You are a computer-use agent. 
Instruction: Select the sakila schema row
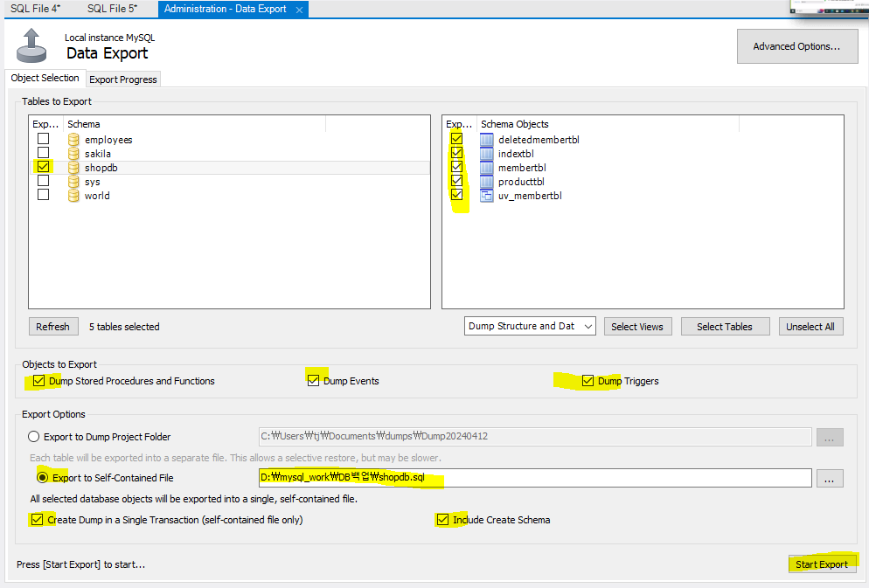click(x=229, y=154)
